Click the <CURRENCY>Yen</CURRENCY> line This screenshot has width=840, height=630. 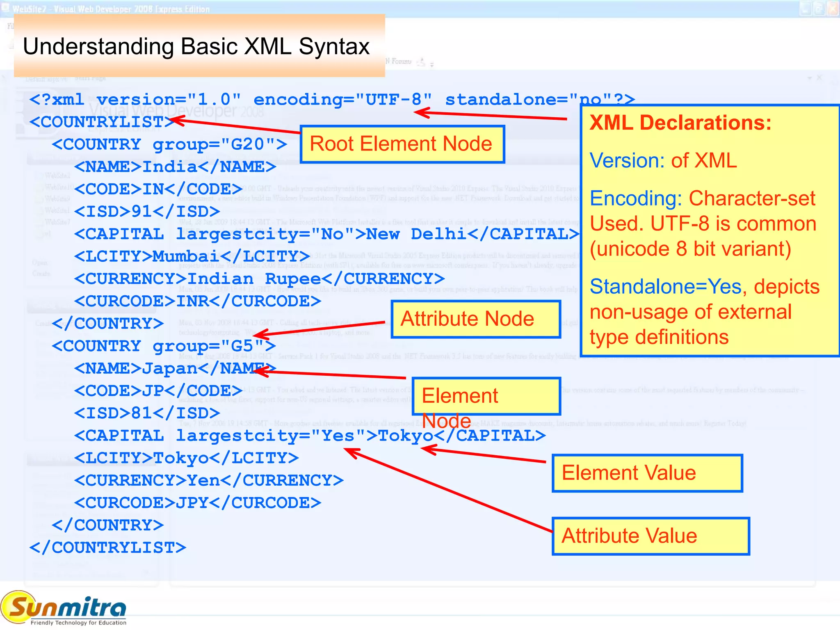pos(209,480)
